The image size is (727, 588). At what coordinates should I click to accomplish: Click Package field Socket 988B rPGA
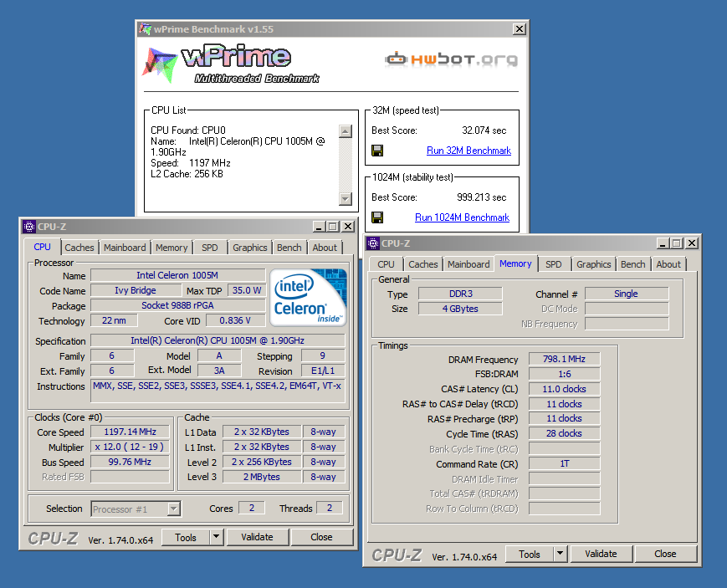coord(177,305)
